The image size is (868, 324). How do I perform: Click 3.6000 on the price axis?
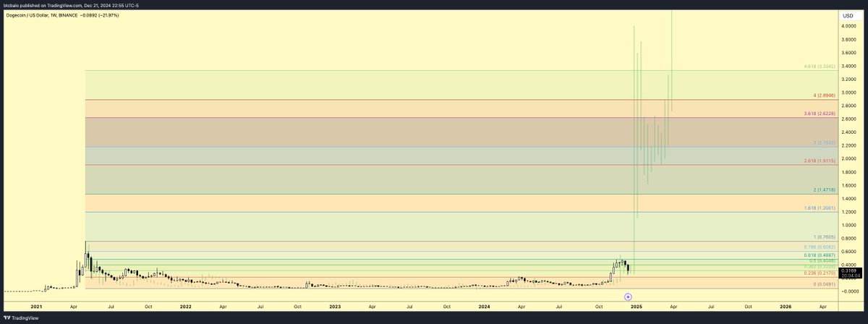[848, 53]
